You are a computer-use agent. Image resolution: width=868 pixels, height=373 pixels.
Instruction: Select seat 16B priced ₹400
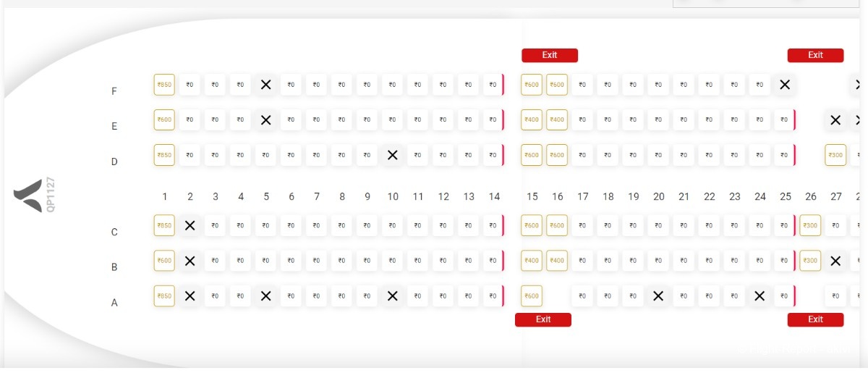click(x=557, y=261)
